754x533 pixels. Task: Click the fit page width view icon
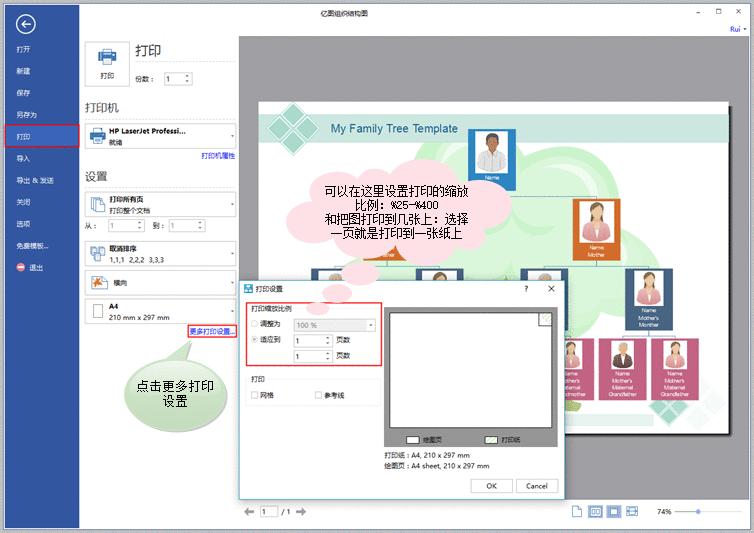click(x=633, y=511)
